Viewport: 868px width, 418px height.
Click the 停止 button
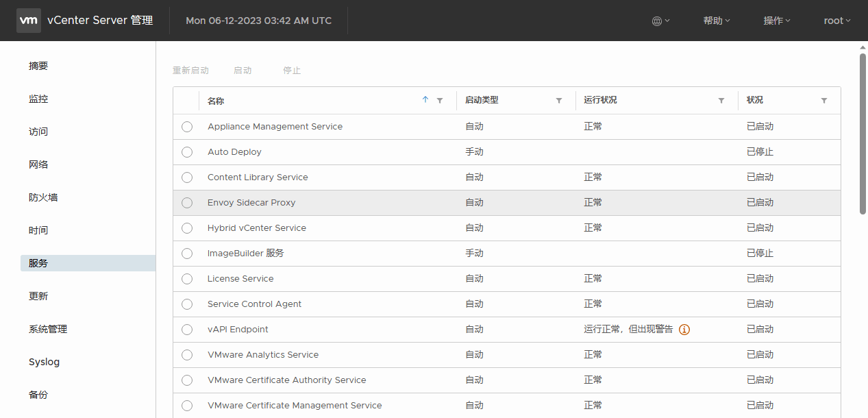pyautogui.click(x=292, y=71)
